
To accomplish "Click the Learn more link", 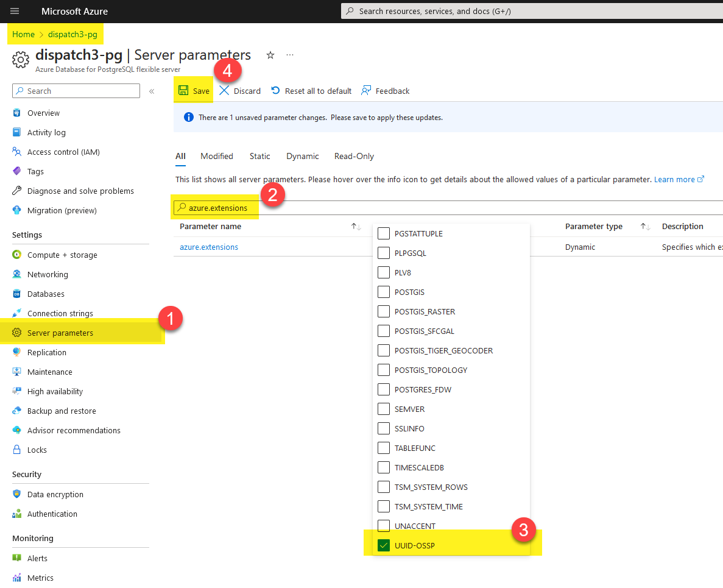I will point(674,179).
